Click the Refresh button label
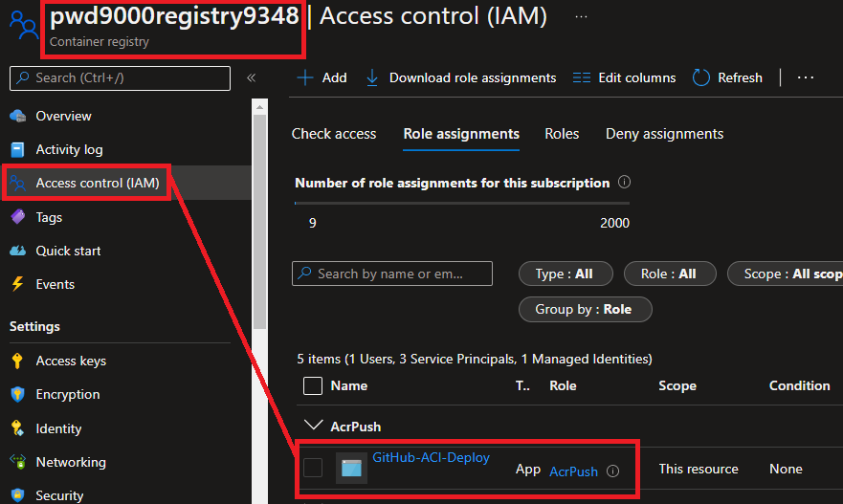843x504 pixels. 741,77
